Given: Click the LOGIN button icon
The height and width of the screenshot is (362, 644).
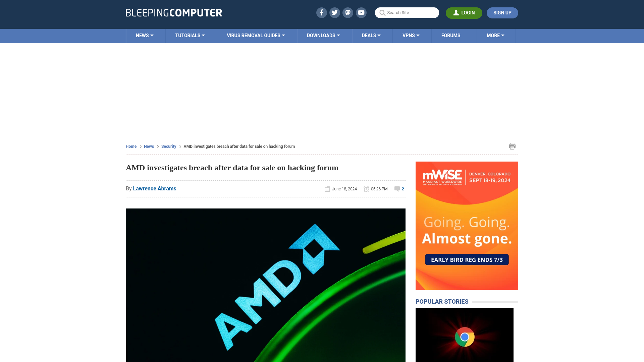Looking at the screenshot, I should [456, 13].
